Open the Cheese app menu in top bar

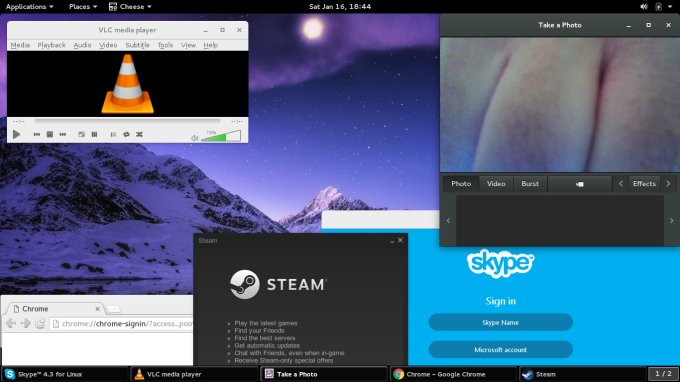[x=130, y=7]
